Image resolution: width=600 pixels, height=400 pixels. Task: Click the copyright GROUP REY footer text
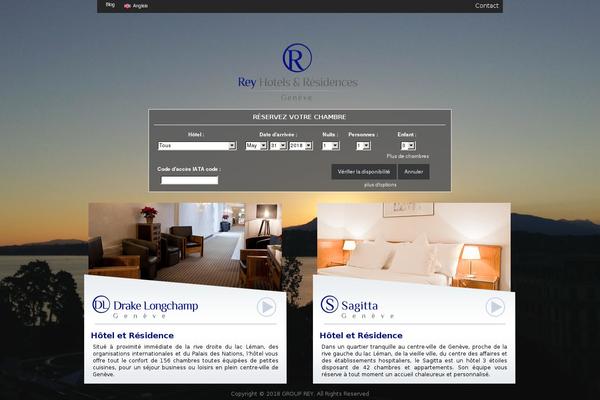click(300, 394)
